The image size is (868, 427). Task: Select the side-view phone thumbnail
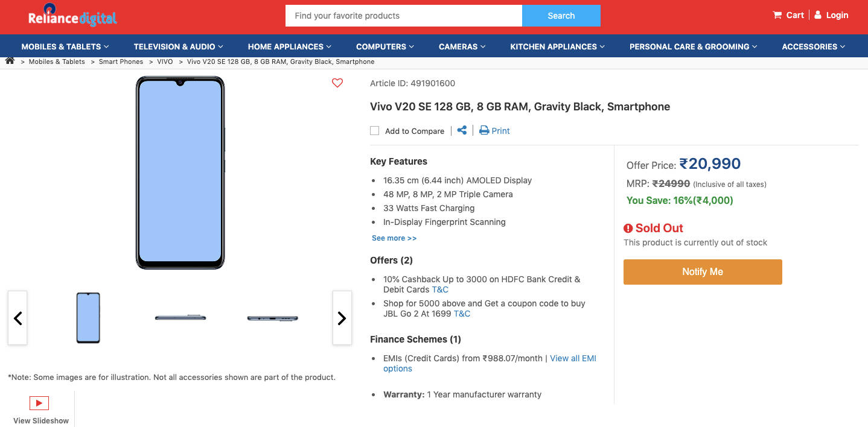click(x=180, y=318)
